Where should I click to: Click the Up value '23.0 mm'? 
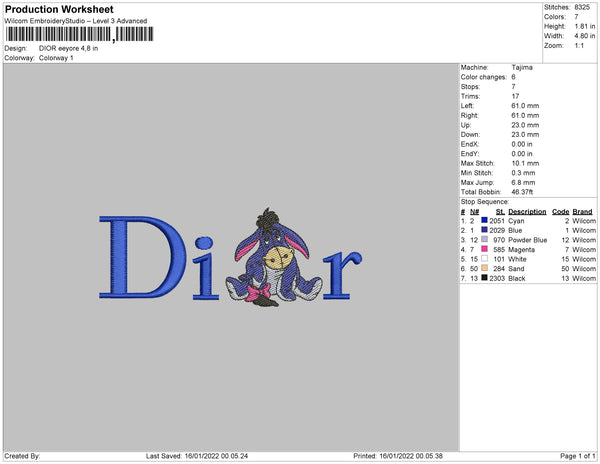525,125
